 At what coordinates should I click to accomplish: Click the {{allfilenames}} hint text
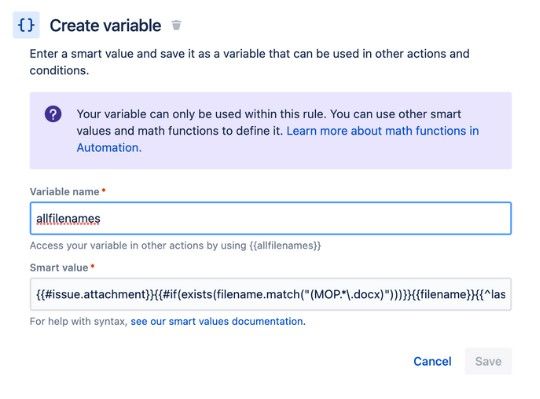(x=285, y=245)
